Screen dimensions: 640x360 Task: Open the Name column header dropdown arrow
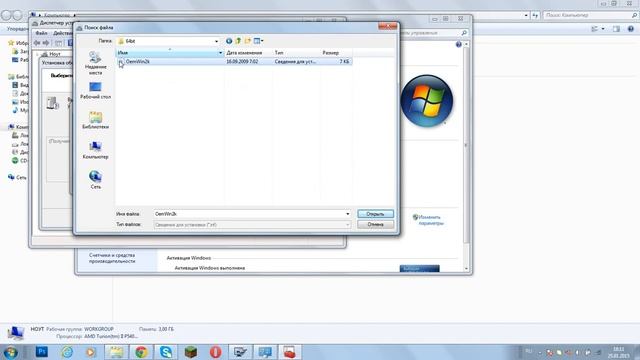click(x=220, y=53)
